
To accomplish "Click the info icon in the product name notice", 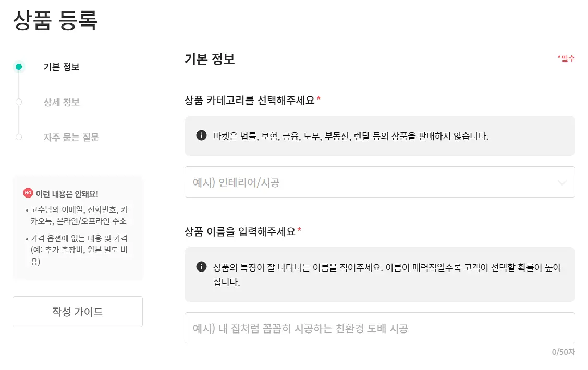I will click(x=201, y=266).
